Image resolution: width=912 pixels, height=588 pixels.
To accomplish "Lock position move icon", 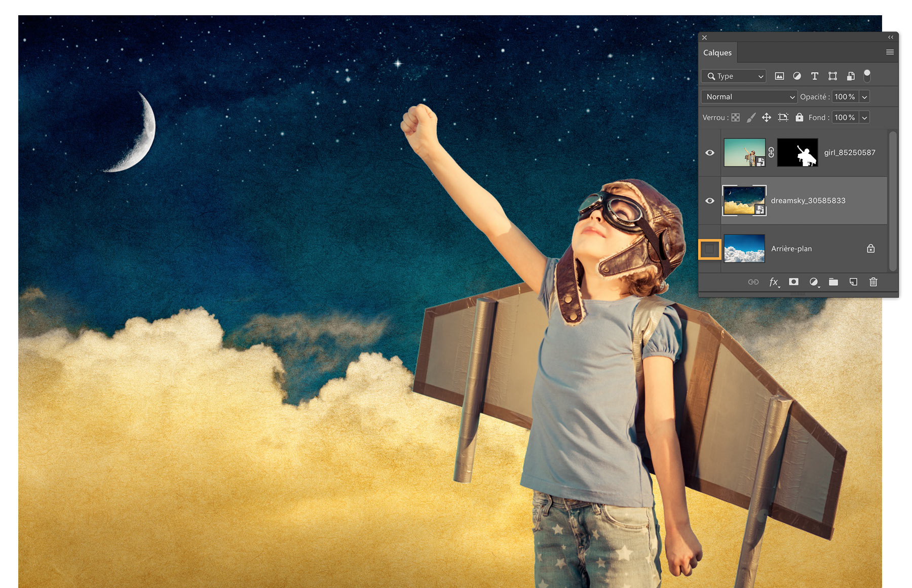I will [767, 117].
